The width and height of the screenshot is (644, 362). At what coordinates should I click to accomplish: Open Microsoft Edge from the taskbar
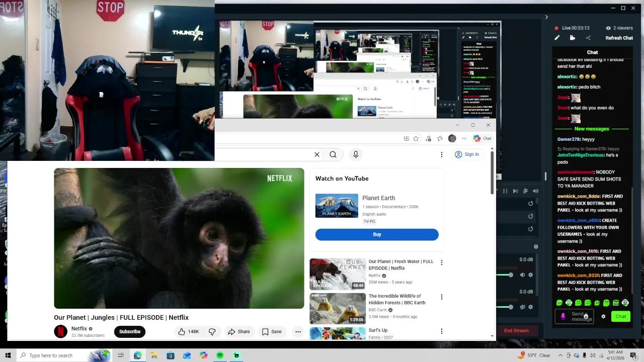click(x=137, y=355)
